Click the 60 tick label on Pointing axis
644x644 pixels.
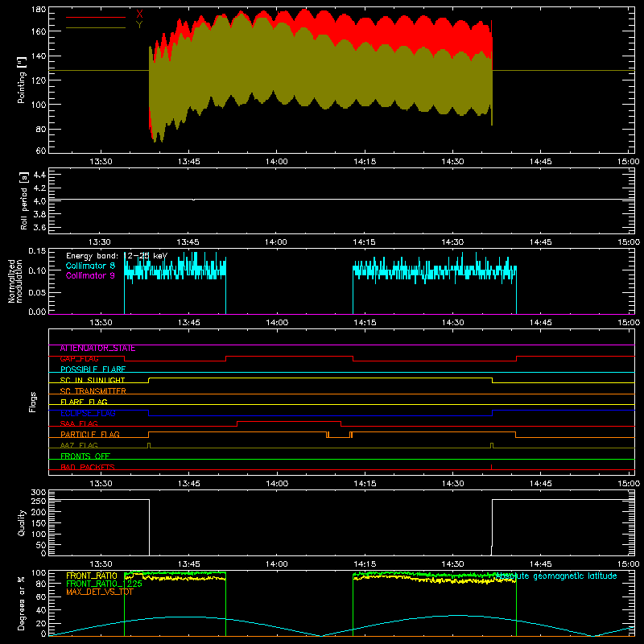(x=41, y=151)
